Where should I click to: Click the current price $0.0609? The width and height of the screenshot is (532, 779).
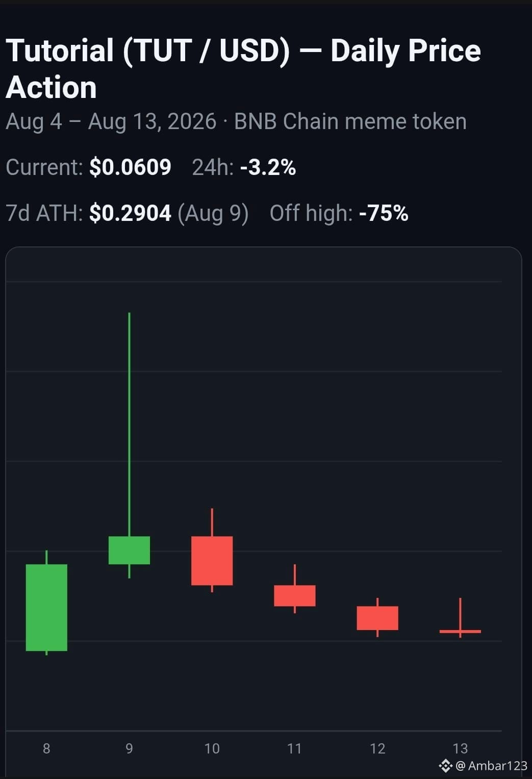[130, 167]
